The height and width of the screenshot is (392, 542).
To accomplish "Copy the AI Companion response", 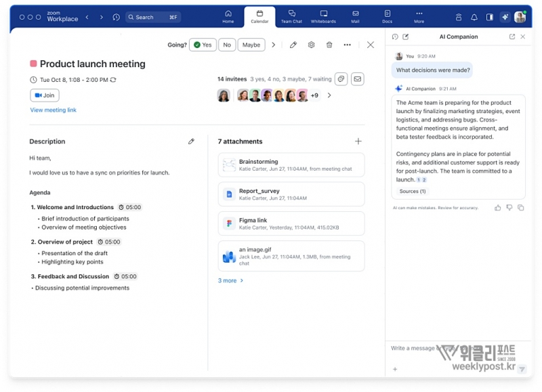I will point(520,208).
